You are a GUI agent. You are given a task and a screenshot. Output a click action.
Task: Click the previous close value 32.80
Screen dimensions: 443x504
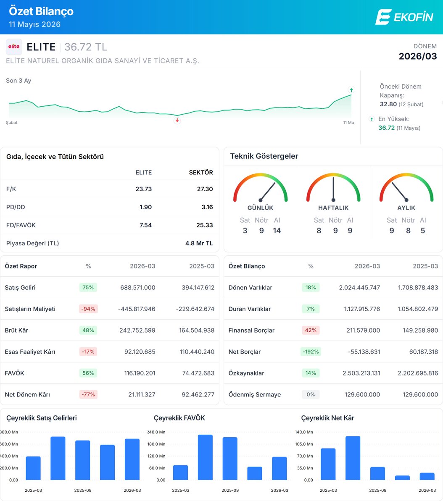coord(388,104)
